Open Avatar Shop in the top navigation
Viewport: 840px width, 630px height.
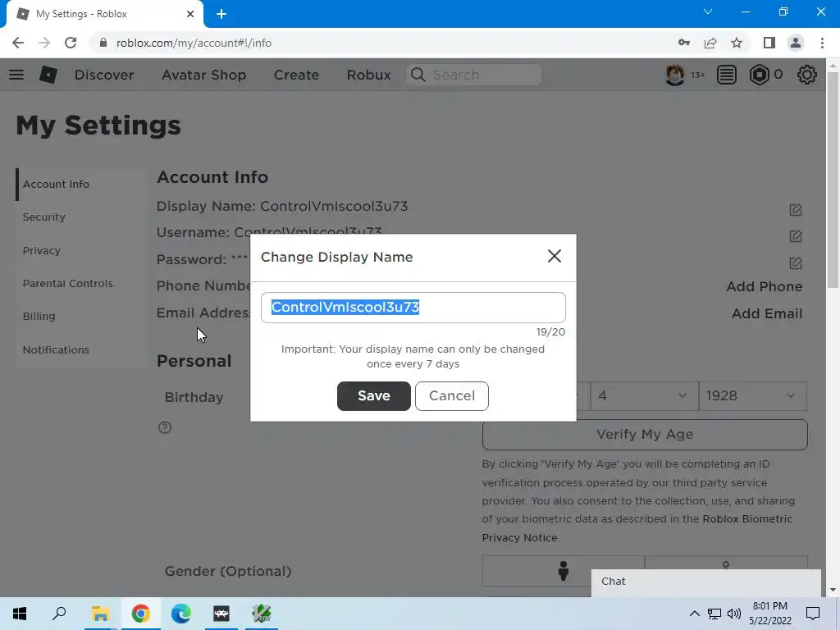pyautogui.click(x=204, y=75)
